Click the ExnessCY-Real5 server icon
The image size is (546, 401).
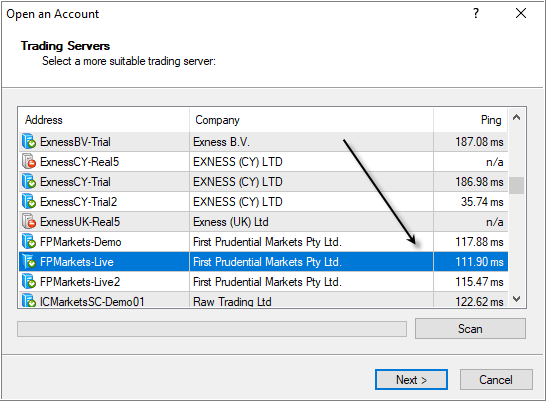coord(29,162)
